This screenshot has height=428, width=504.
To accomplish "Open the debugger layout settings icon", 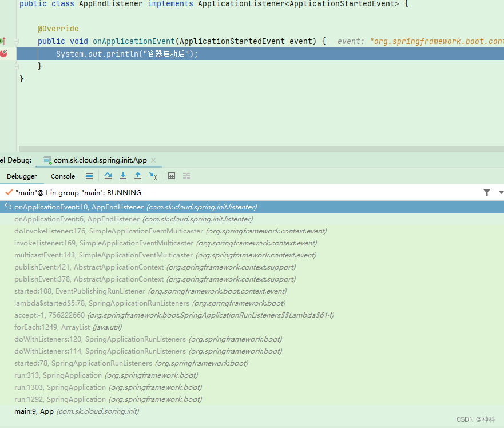I will pyautogui.click(x=186, y=176).
